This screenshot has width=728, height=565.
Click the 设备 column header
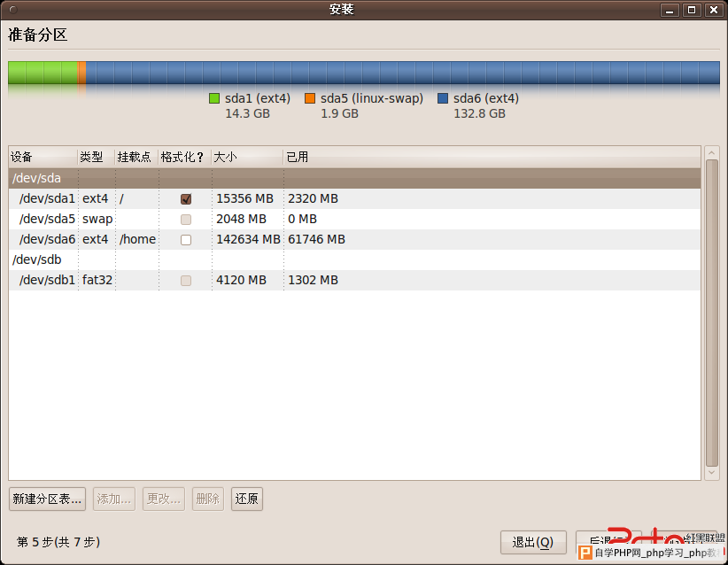click(x=43, y=157)
